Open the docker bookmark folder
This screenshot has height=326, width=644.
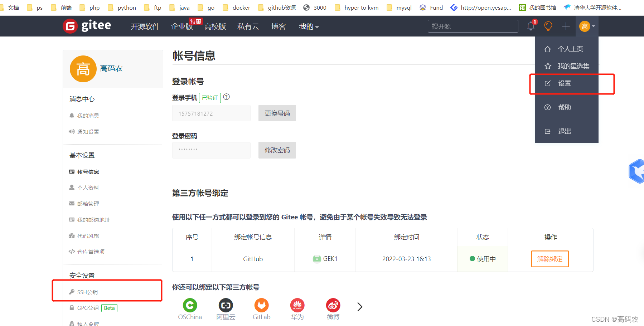(x=236, y=8)
